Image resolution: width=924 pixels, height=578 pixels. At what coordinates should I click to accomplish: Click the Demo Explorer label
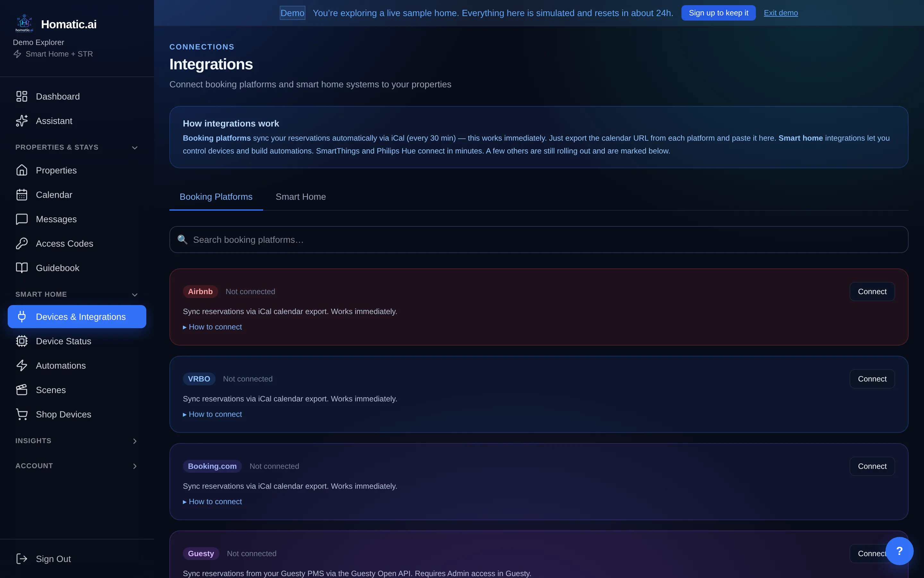point(38,42)
